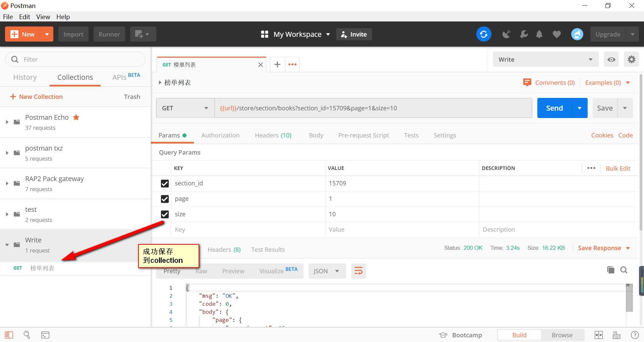Expand the 榜单列表 request description
The width and height of the screenshot is (644, 342).
[x=160, y=82]
